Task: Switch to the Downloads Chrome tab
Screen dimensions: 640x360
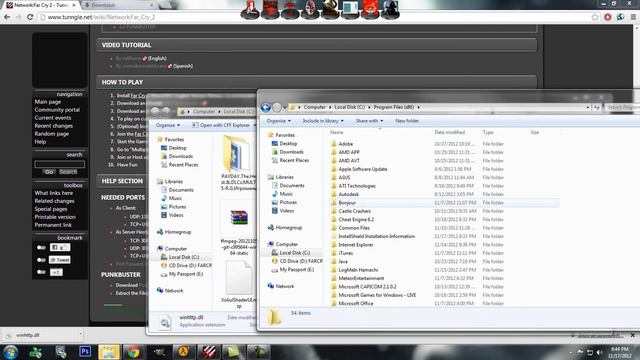Action: [x=118, y=5]
